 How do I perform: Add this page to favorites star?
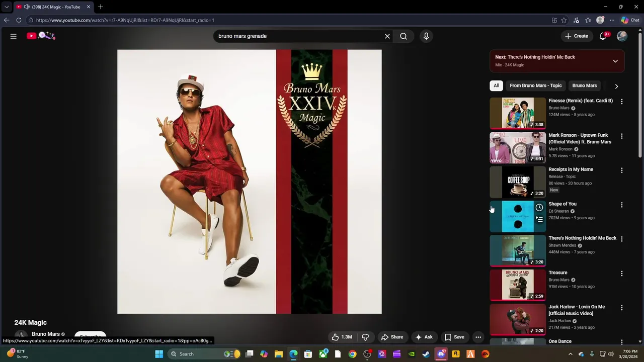564,20
